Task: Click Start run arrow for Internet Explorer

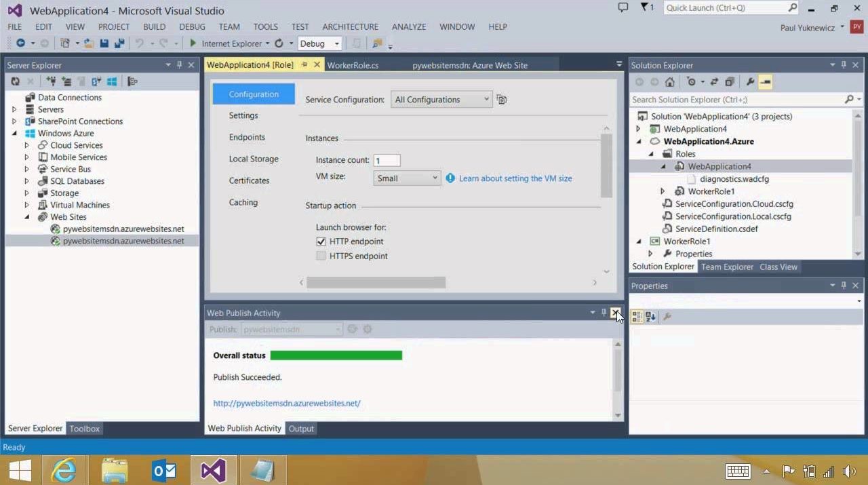Action: pos(193,43)
